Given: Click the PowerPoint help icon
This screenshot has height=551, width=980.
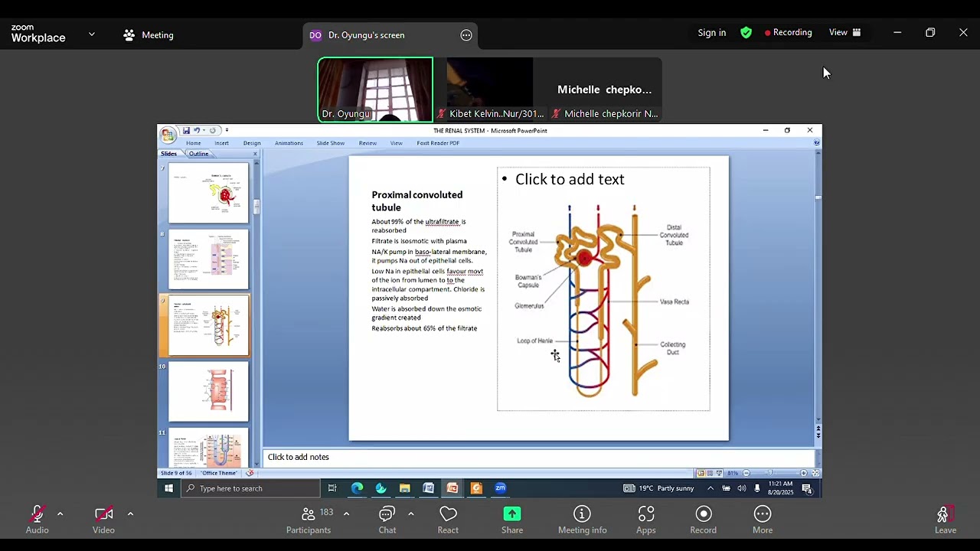Looking at the screenshot, I should 816,143.
